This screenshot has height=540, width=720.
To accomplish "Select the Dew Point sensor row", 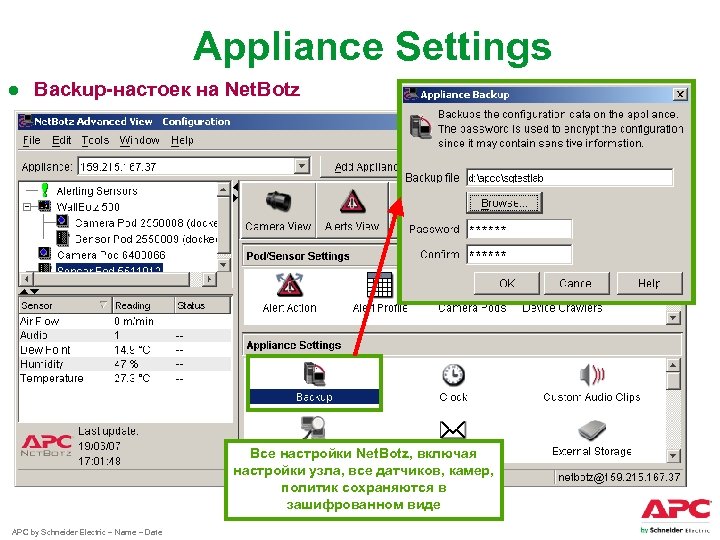I will tap(125, 350).
